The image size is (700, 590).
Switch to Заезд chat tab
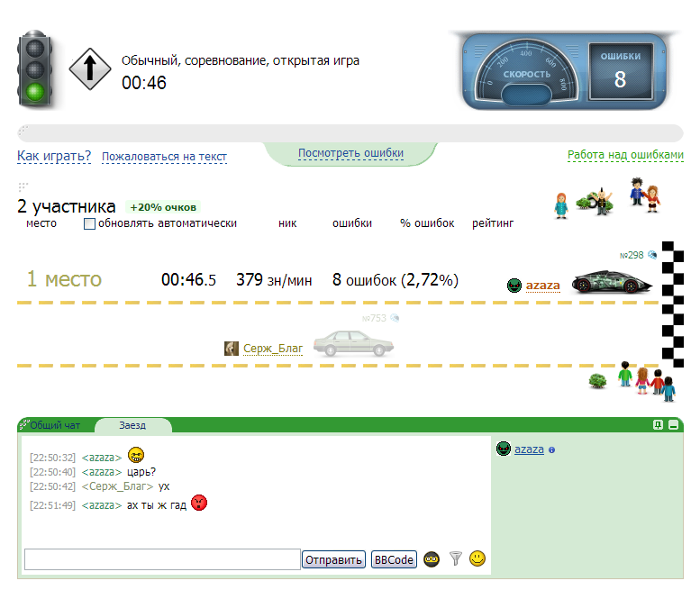[132, 425]
